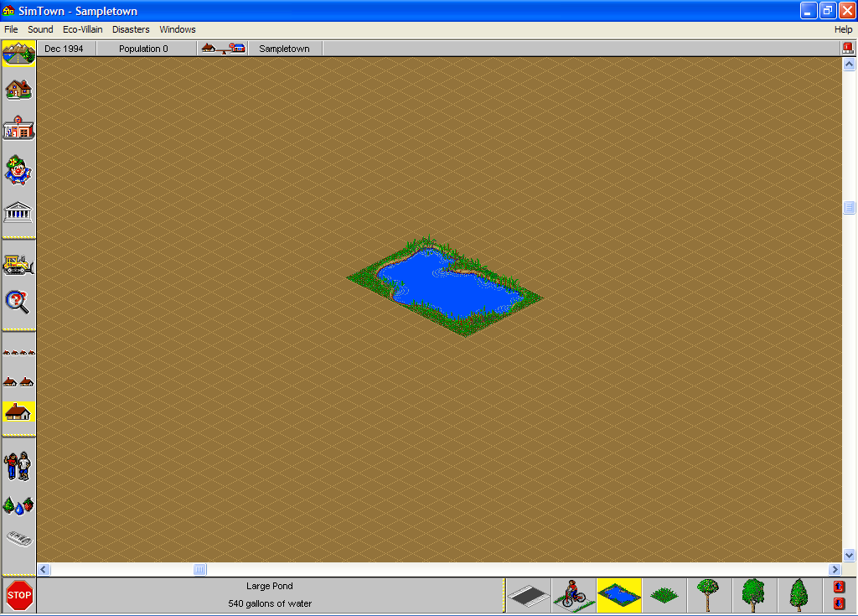This screenshot has height=616, width=858.
Task: Click the horizontal scrollbar right arrow
Action: (834, 570)
